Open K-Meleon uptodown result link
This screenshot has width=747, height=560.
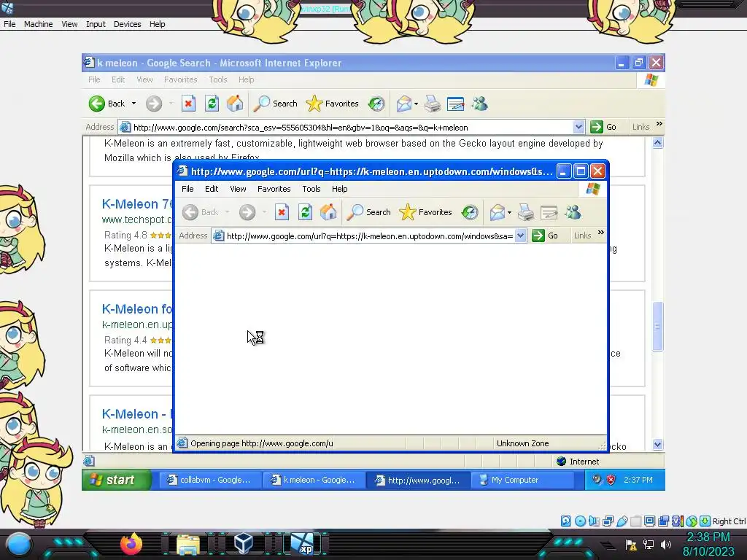(137, 308)
